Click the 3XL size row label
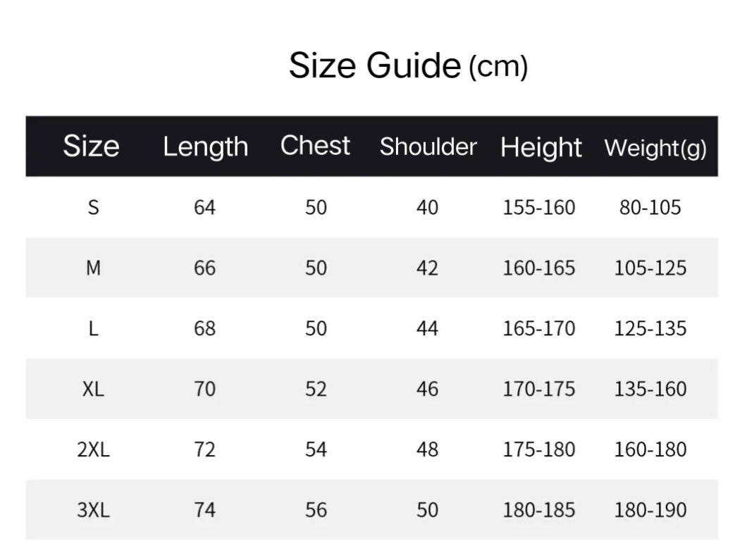 coord(93,510)
